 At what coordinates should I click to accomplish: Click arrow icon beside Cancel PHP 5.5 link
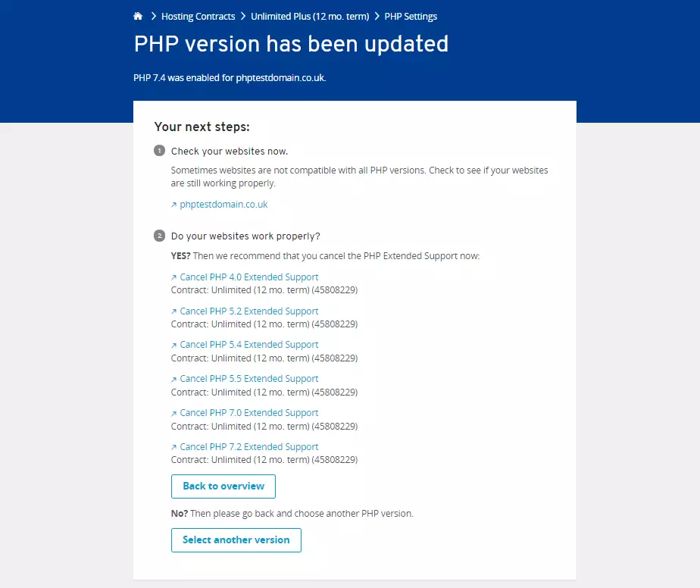tap(174, 379)
